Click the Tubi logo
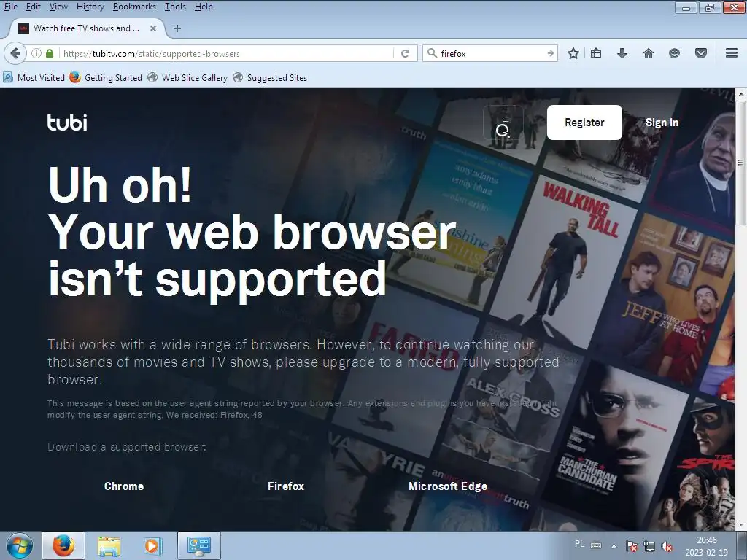The width and height of the screenshot is (747, 560). coord(67,122)
